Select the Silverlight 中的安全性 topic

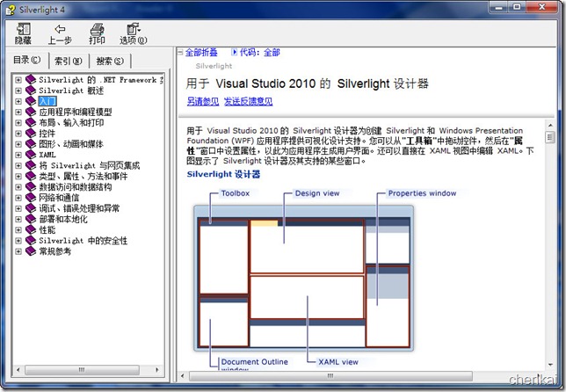(x=83, y=241)
